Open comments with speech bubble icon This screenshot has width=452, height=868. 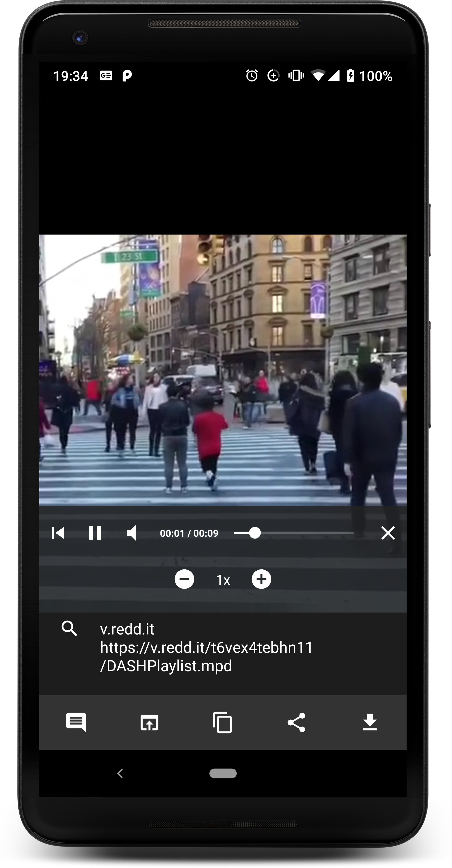click(x=76, y=722)
